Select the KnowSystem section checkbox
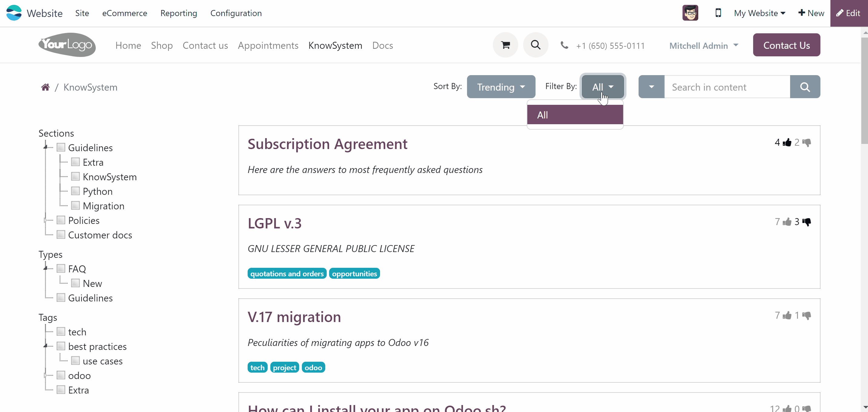Viewport: 868px width, 412px height. (75, 176)
